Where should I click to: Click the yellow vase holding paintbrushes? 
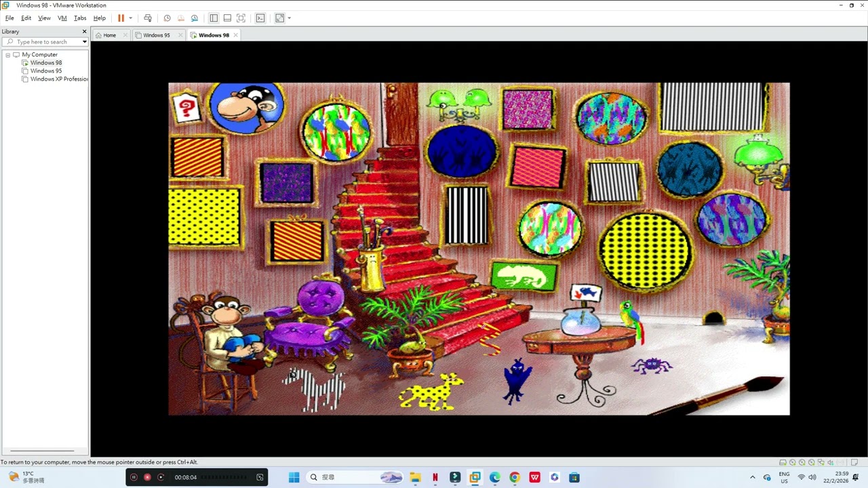point(371,269)
